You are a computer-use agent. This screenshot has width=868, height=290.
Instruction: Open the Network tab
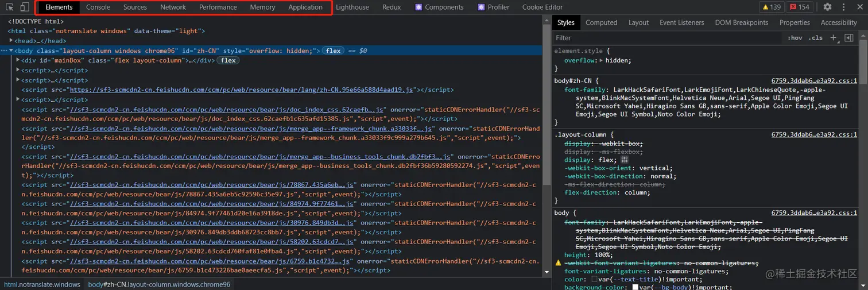pos(173,7)
